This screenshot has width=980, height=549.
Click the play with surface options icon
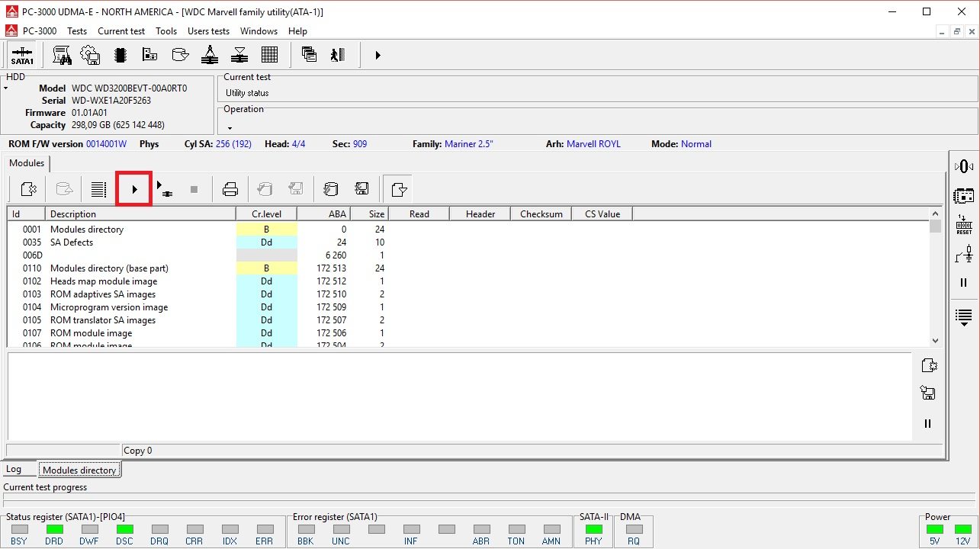pyautogui.click(x=165, y=189)
